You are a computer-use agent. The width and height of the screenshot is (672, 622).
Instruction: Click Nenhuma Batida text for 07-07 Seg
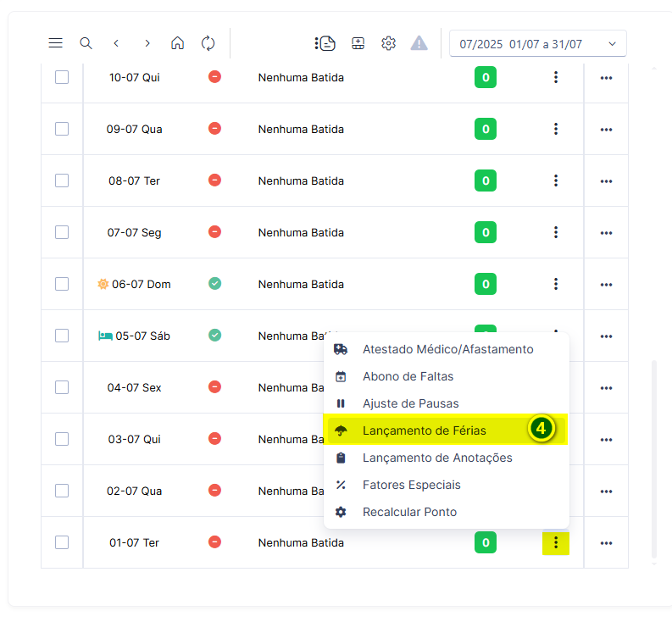(x=301, y=232)
